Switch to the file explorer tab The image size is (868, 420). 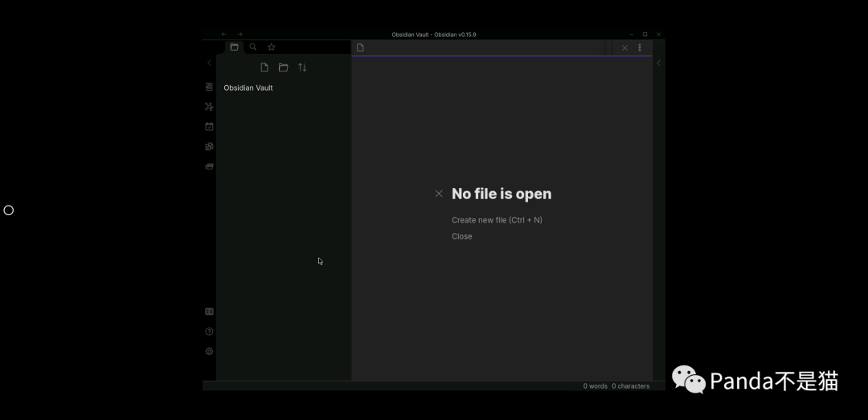tap(234, 47)
